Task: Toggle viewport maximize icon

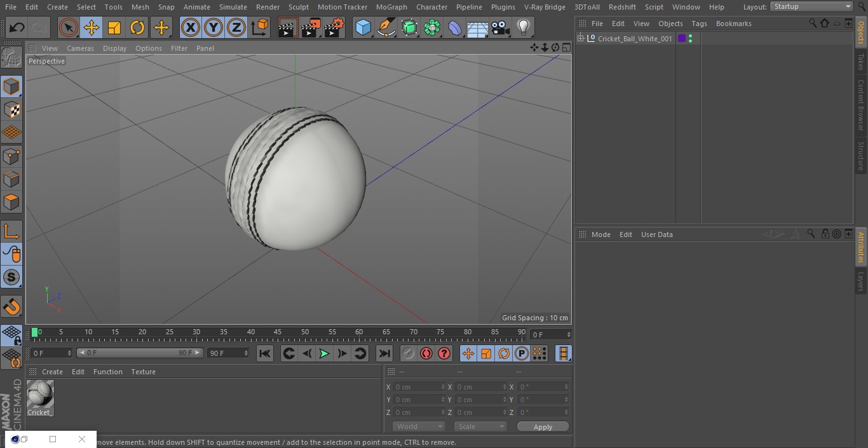Action: (566, 48)
